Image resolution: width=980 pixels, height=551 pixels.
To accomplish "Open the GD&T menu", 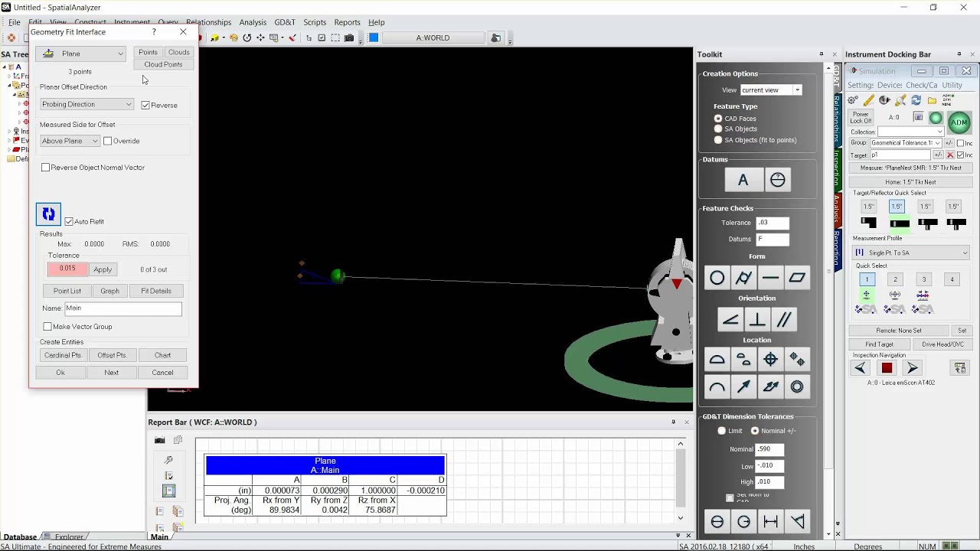I will (x=285, y=22).
